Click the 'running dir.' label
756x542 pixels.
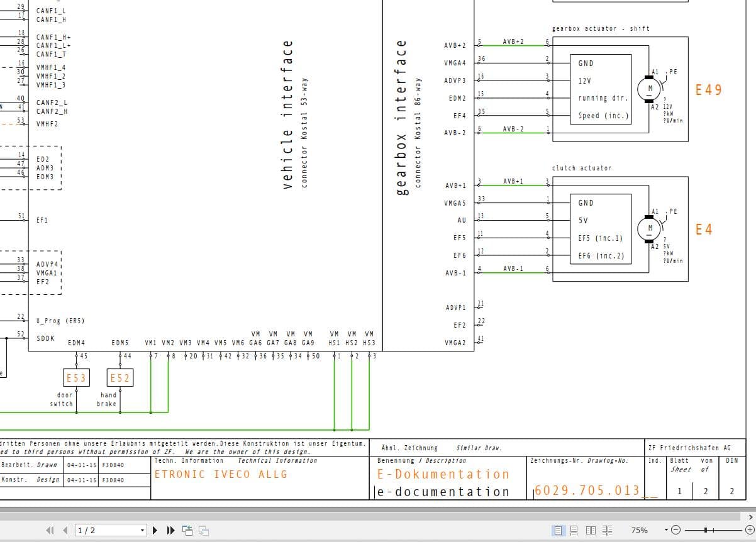point(603,98)
